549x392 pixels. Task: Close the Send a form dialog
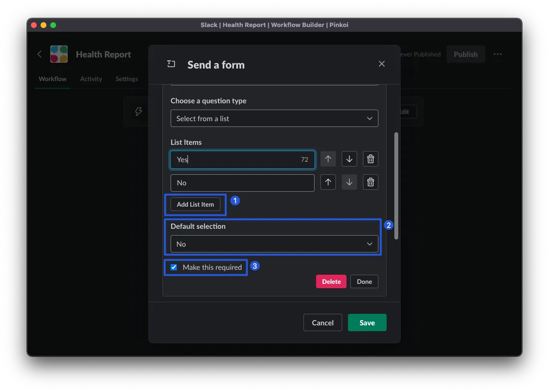coord(381,64)
